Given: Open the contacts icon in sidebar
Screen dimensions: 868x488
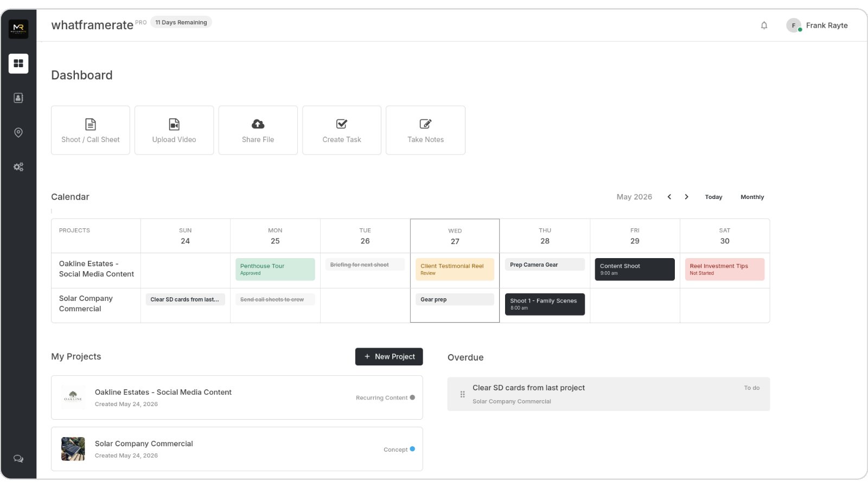Looking at the screenshot, I should 18,98.
